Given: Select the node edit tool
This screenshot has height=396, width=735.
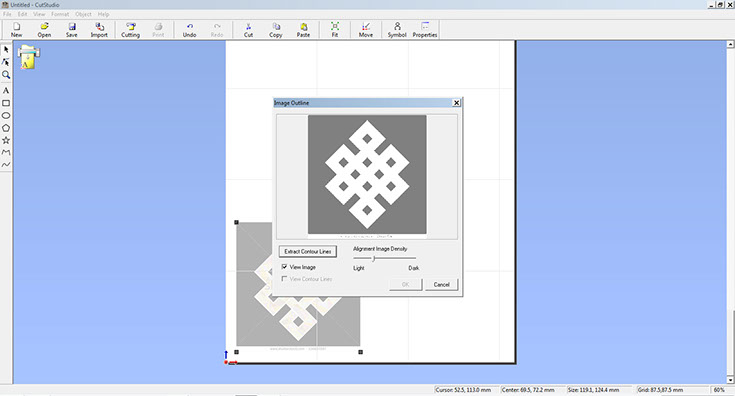Looking at the screenshot, I should click(x=6, y=62).
